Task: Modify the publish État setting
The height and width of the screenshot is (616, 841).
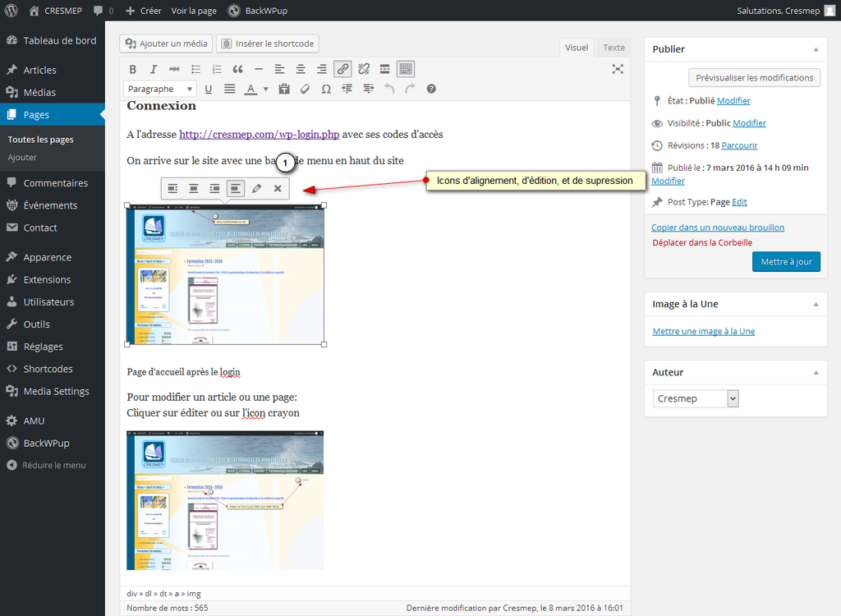Action: coord(733,101)
